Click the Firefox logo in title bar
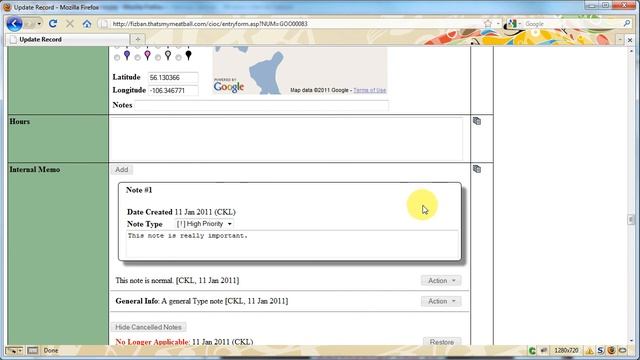This screenshot has width=640, height=360. point(7,7)
